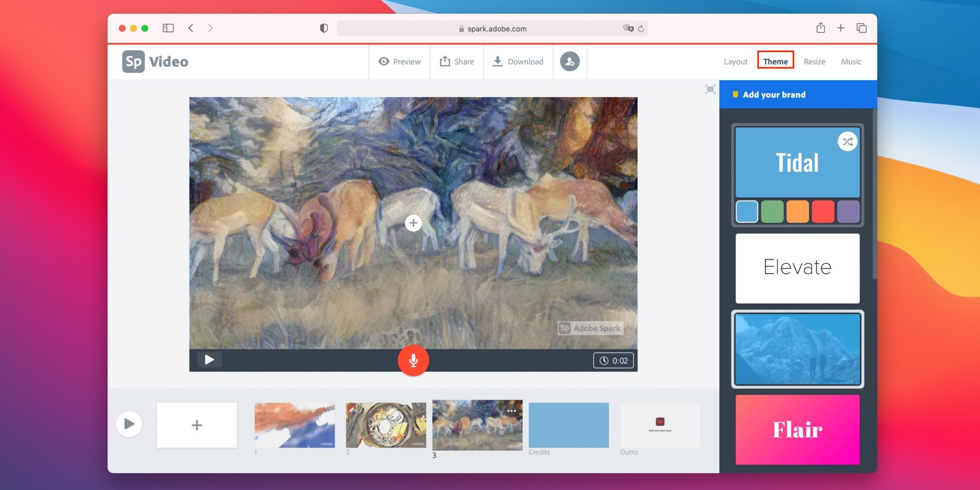Open the Safari share icon
980x490 pixels.
[820, 28]
